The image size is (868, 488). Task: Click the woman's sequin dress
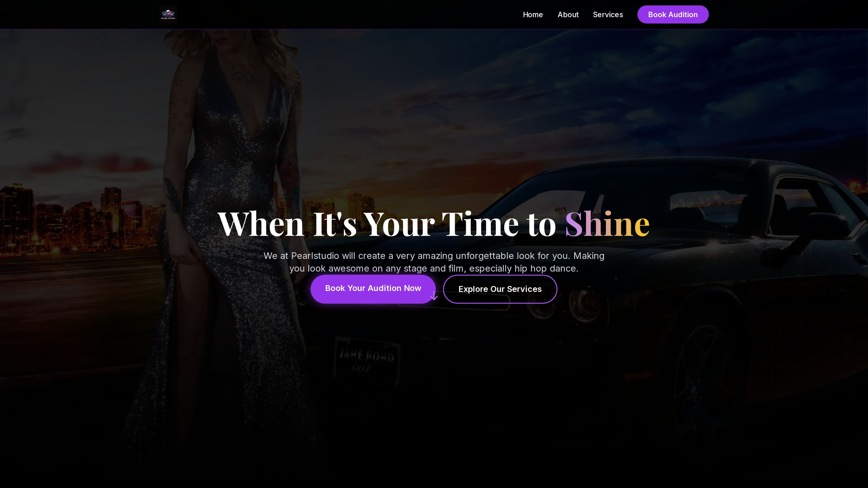(x=236, y=236)
